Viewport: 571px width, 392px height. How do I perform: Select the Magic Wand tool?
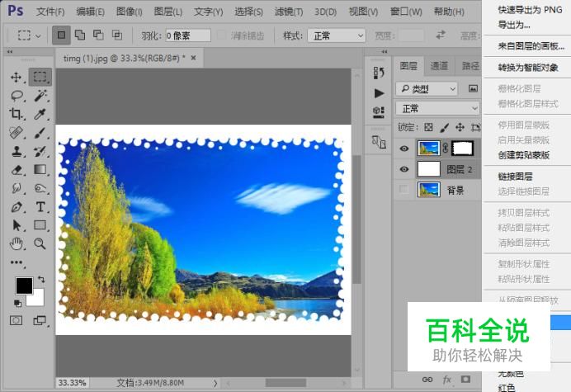tap(40, 96)
